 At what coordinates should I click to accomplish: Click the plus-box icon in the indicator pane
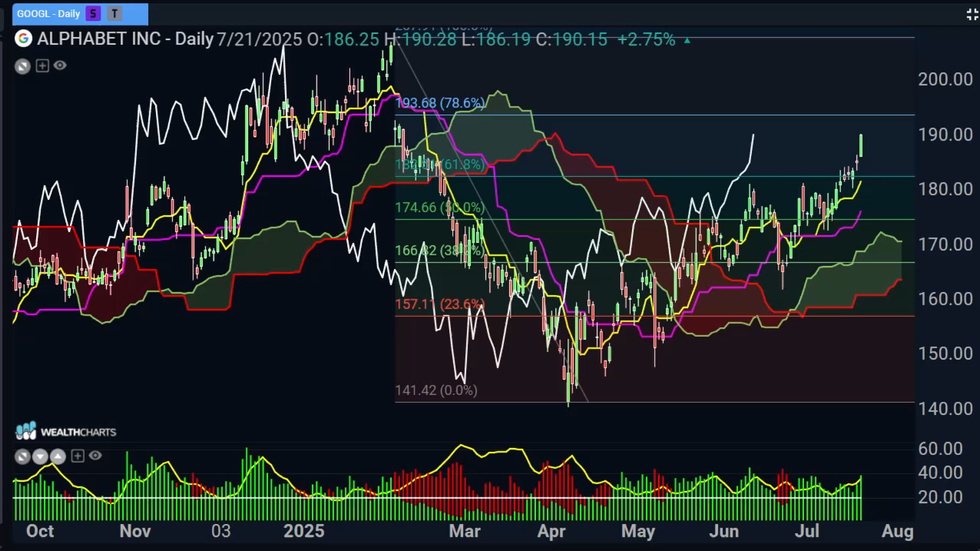[77, 456]
